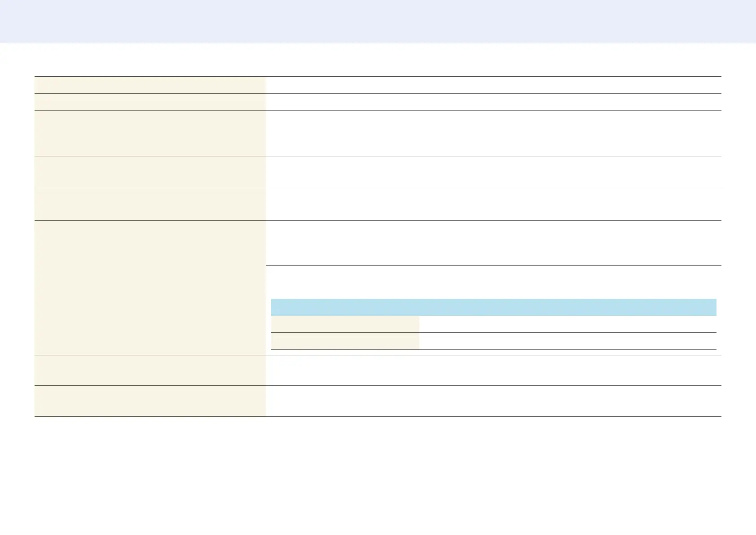Select the white value cell of the third row
This screenshot has width=756, height=535.
tap(493, 133)
